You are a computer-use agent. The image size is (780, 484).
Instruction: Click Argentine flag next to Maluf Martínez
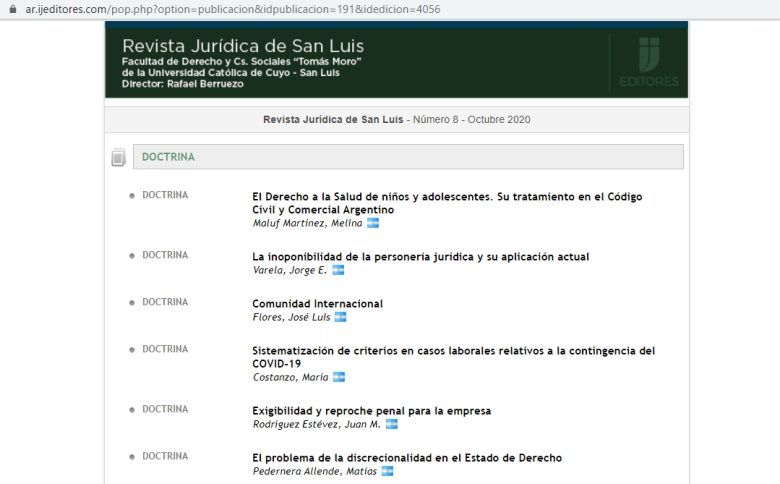point(373,223)
